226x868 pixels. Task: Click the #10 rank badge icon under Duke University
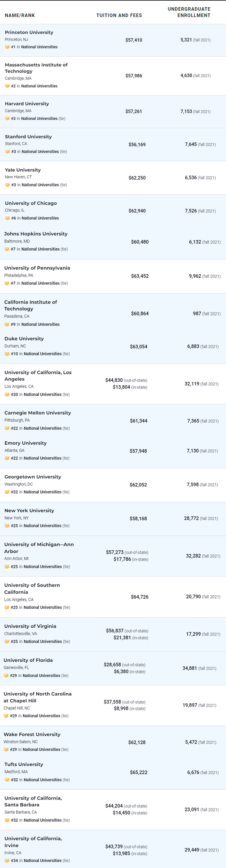tap(7, 354)
